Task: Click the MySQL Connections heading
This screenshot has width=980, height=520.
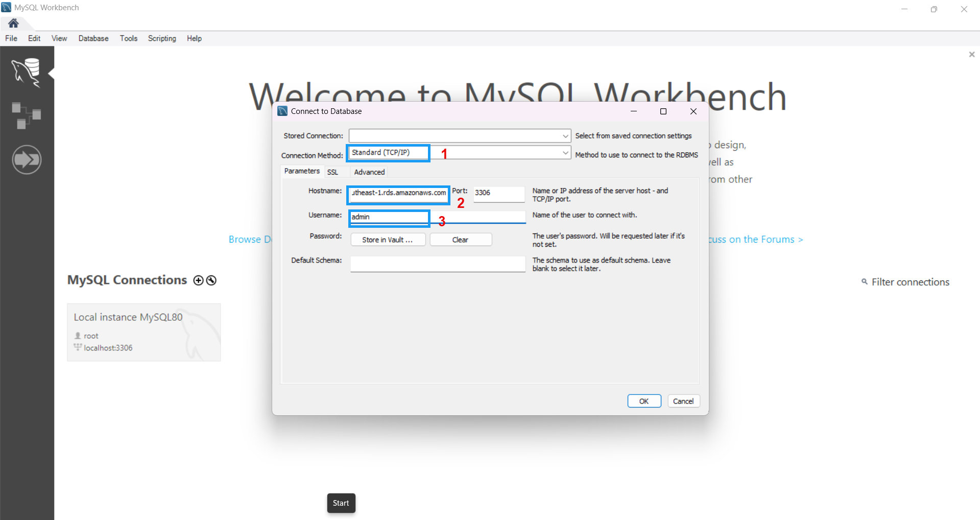Action: click(127, 280)
